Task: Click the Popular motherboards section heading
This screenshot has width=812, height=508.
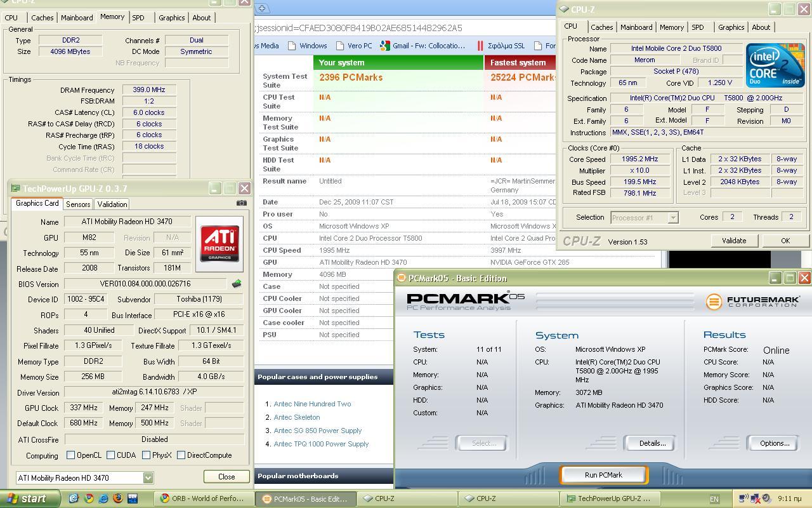Action: point(298,476)
